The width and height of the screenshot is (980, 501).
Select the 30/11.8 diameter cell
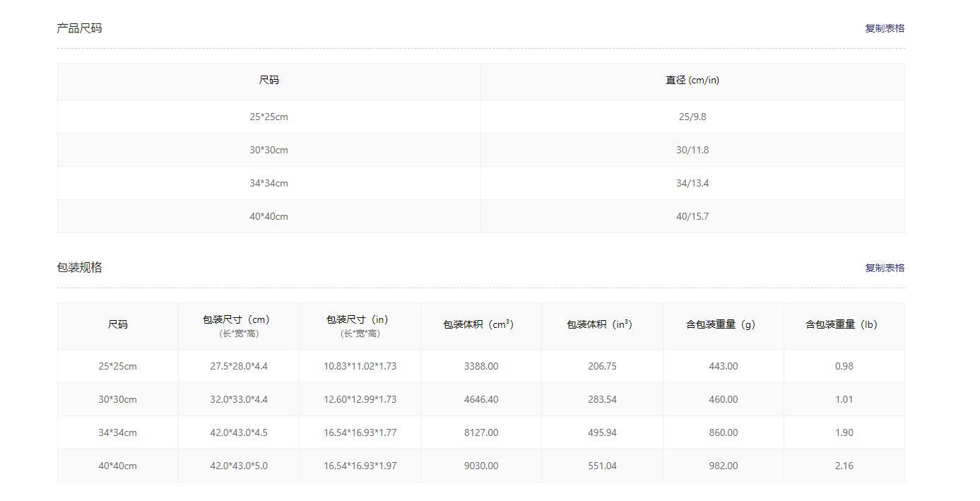(692, 150)
